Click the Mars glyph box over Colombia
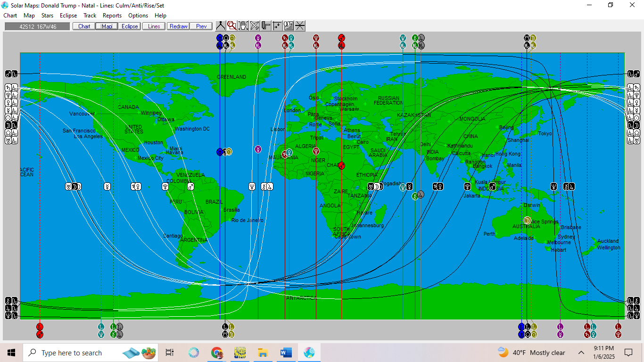Screen dimensions: 644x362 point(190,187)
